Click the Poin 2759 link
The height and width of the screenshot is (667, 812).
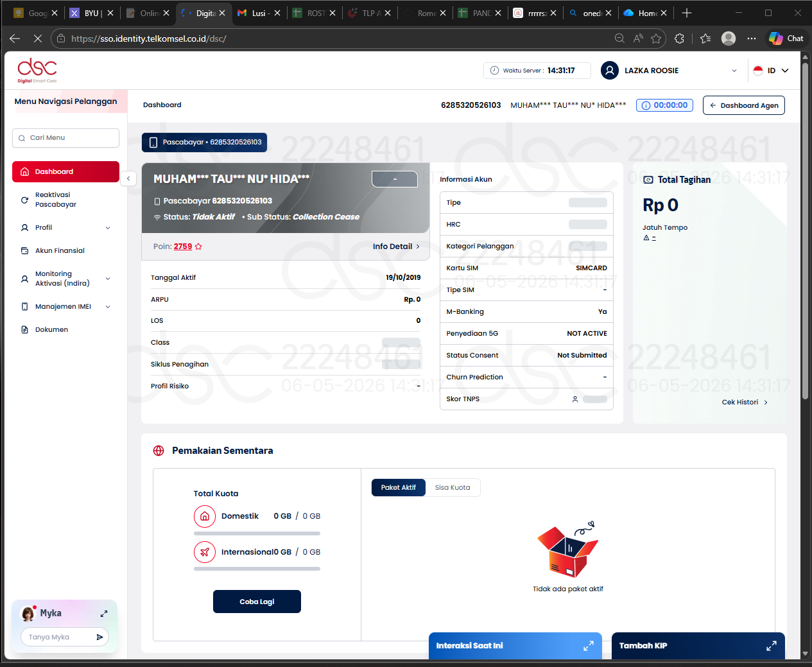point(183,247)
